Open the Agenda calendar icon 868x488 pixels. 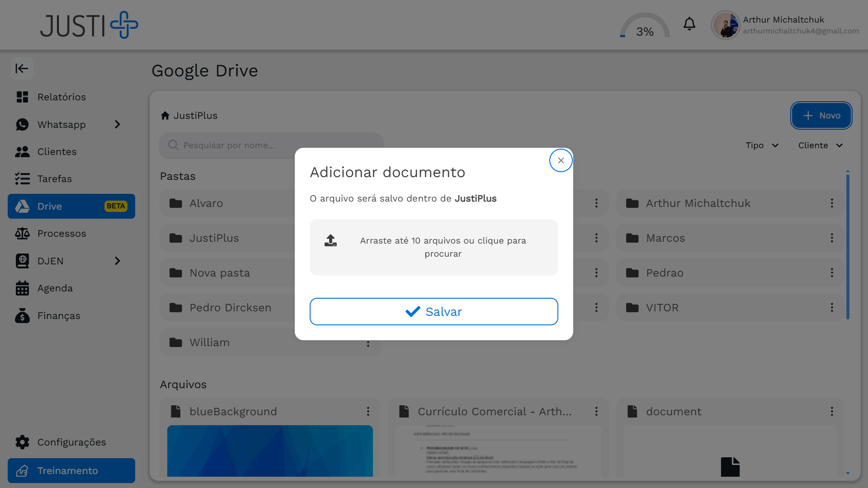23,288
